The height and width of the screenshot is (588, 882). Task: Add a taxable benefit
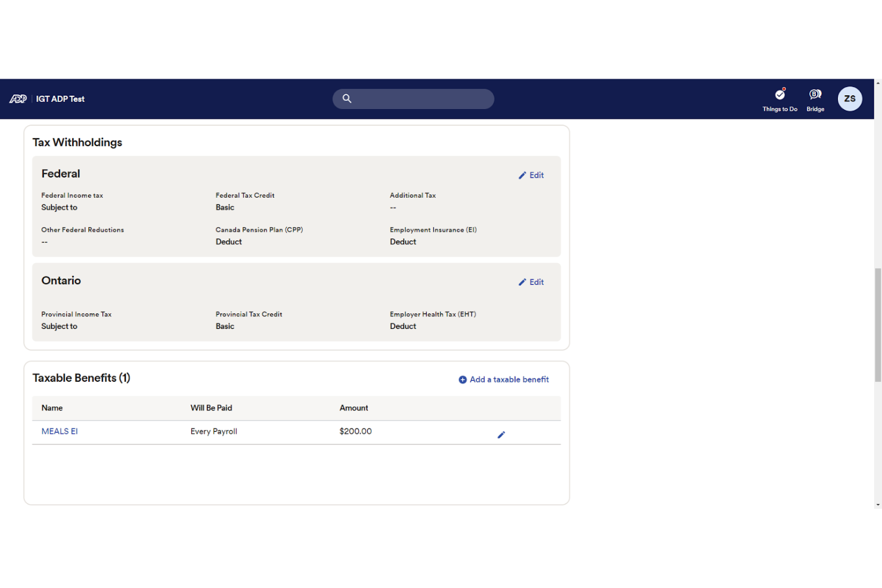[508, 379]
